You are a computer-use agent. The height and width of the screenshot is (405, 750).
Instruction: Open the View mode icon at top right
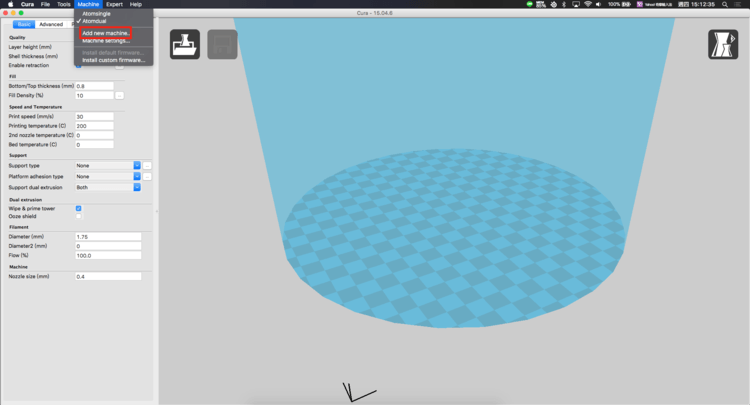coord(723,44)
